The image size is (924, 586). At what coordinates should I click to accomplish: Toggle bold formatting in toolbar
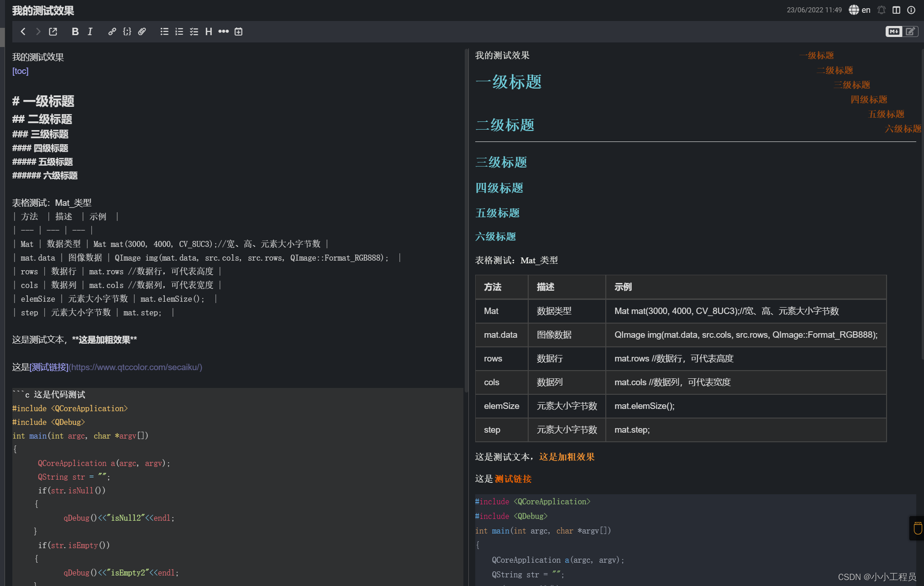click(x=75, y=31)
